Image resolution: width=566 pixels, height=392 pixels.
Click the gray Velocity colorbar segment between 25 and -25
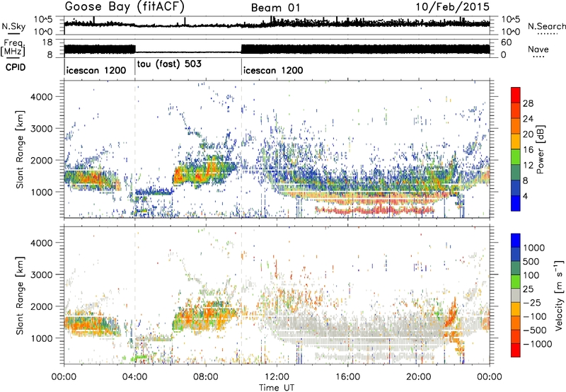[x=516, y=295]
